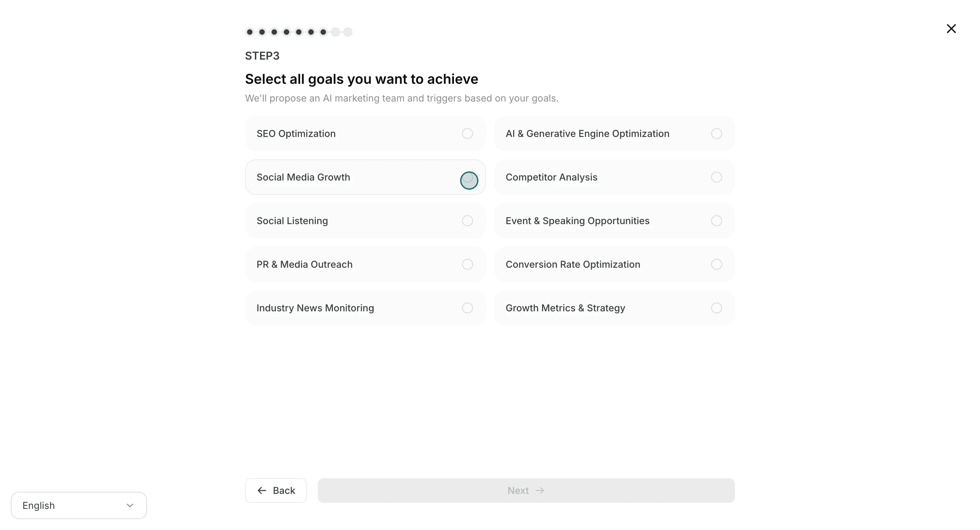Click the chevron on the language selector
Screen dimensions: 980x530
[x=130, y=505]
